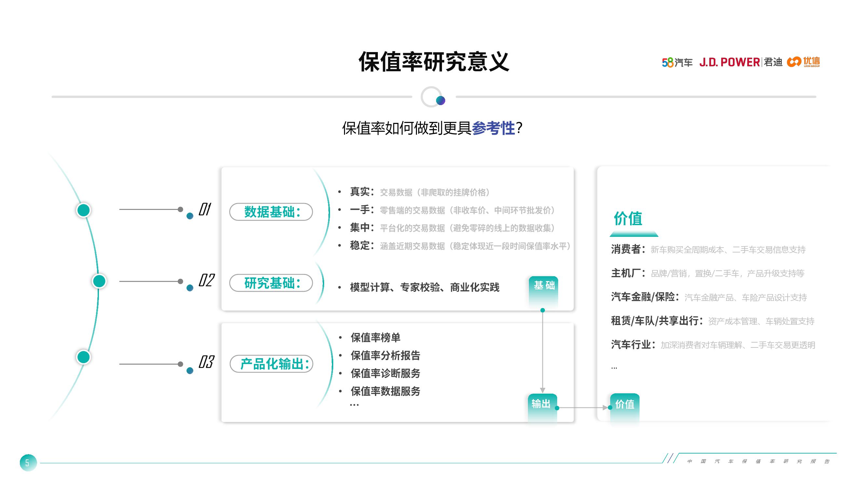Screen dimensions: 868x488
Task: Click the 价值 heading in the right panel
Action: pyautogui.click(x=628, y=219)
